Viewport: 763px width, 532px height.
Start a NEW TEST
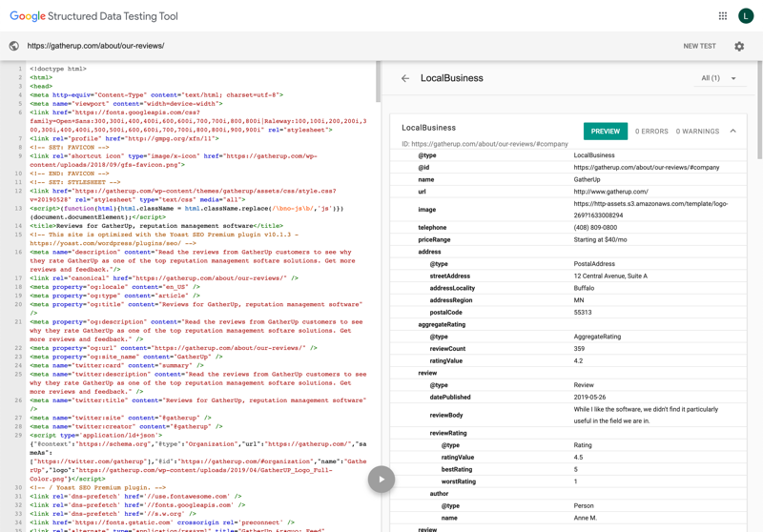coord(699,46)
